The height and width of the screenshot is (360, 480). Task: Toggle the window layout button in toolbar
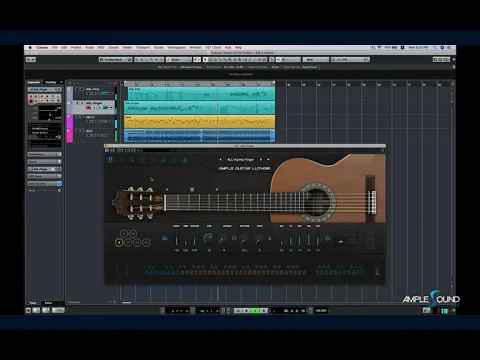tap(441, 60)
